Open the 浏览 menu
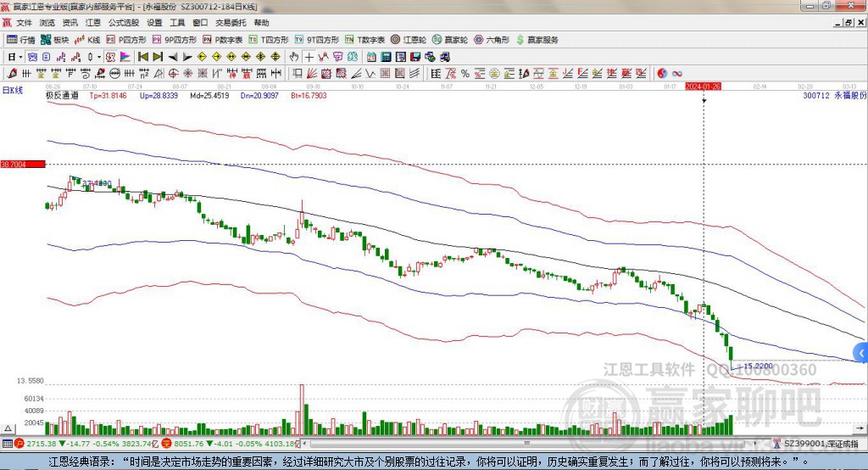 [47, 23]
